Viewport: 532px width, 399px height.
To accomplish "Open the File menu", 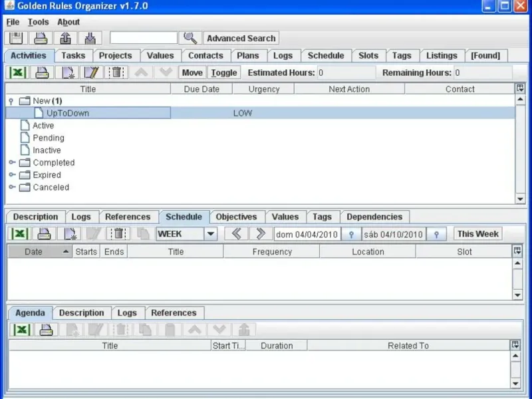I will [13, 22].
